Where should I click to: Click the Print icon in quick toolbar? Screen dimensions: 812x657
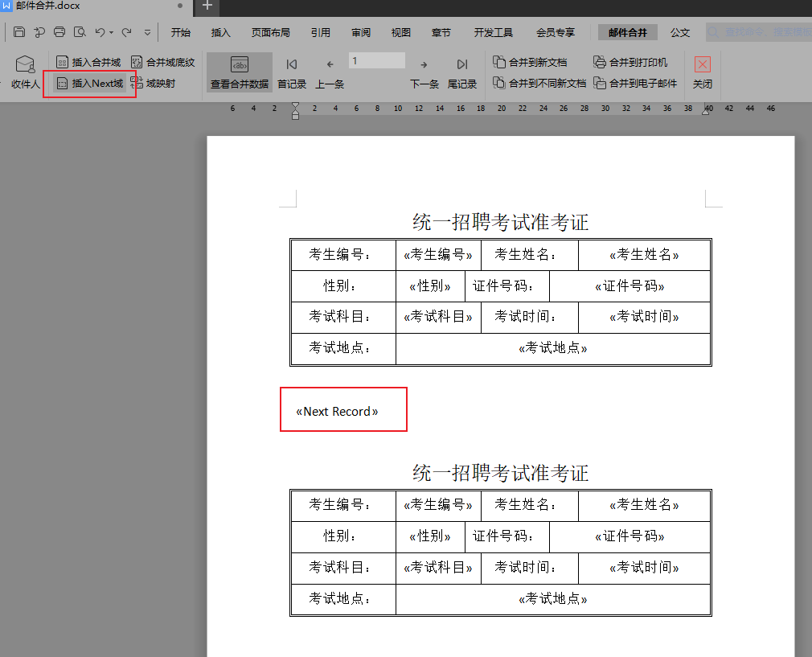tap(59, 32)
